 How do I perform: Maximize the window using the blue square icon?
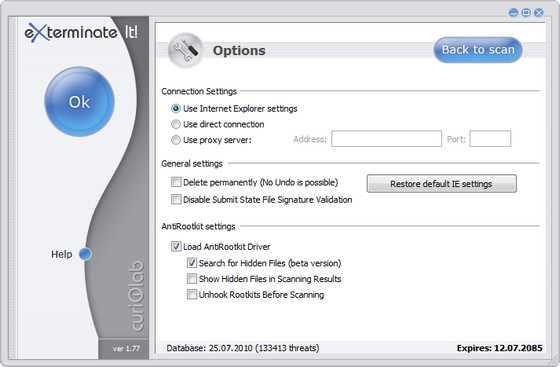[x=526, y=13]
